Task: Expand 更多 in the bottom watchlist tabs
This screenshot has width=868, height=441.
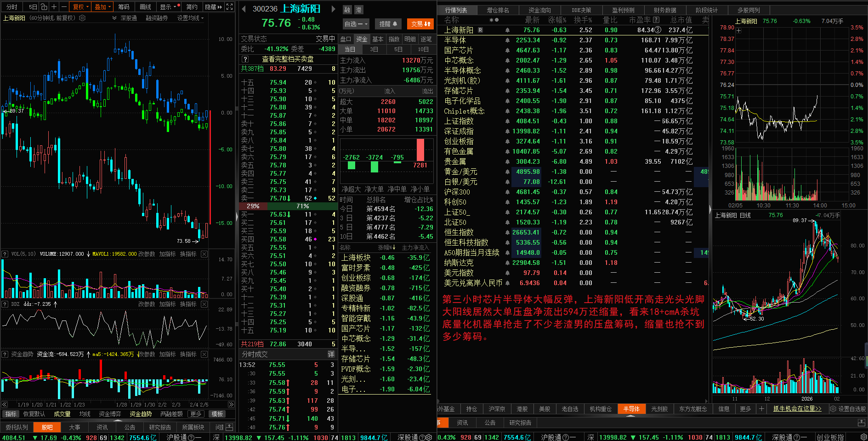Action: point(745,408)
